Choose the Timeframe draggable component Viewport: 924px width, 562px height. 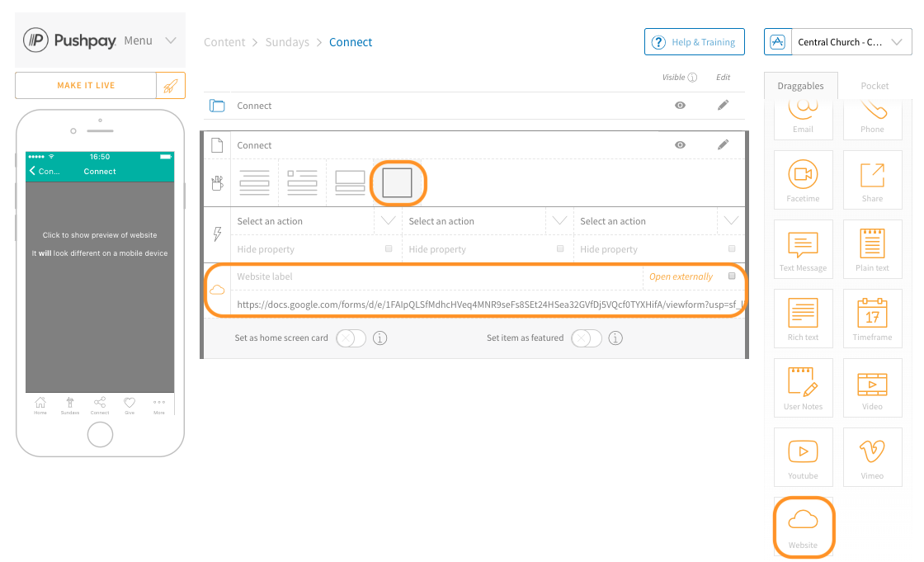click(873, 319)
